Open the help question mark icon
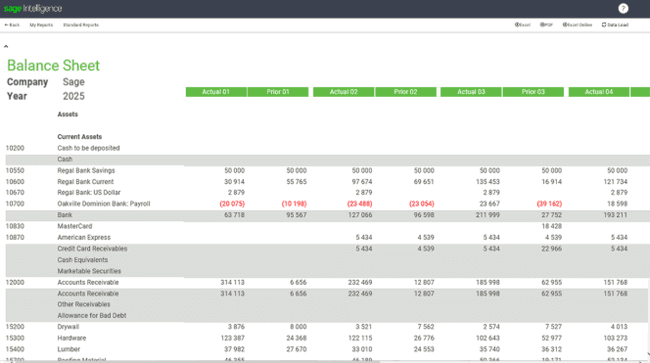 point(623,8)
